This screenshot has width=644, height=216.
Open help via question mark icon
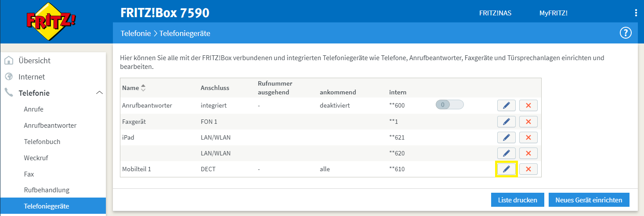click(x=625, y=33)
